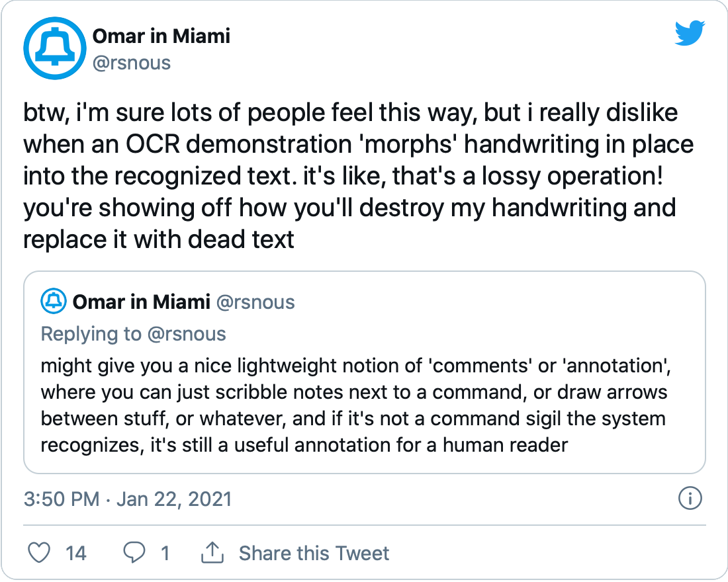Viewport: 728px width, 582px height.
Task: Click @rsnous handle in quoted tweet header
Action: point(255,302)
